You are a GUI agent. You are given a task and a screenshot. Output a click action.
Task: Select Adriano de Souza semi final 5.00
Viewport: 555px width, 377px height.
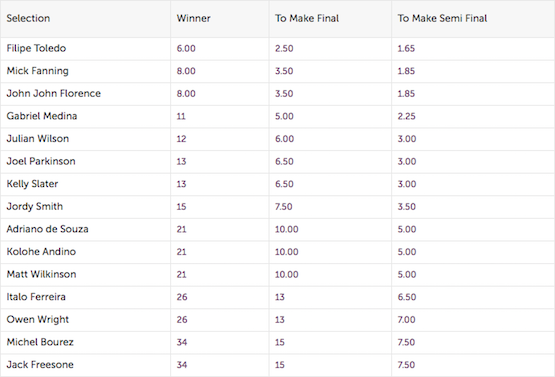click(407, 229)
